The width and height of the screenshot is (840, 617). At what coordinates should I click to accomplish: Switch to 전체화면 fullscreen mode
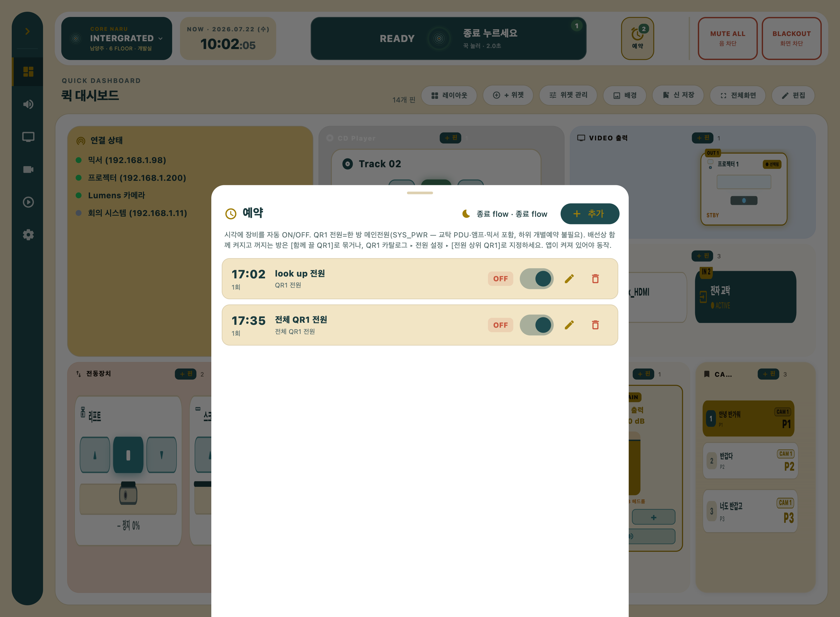738,95
